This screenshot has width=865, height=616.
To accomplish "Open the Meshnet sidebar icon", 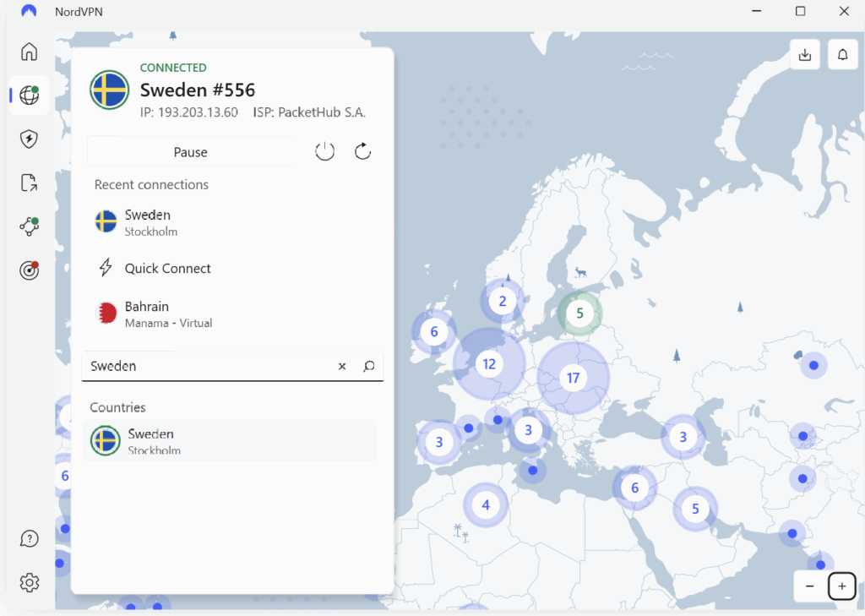I will 30,226.
